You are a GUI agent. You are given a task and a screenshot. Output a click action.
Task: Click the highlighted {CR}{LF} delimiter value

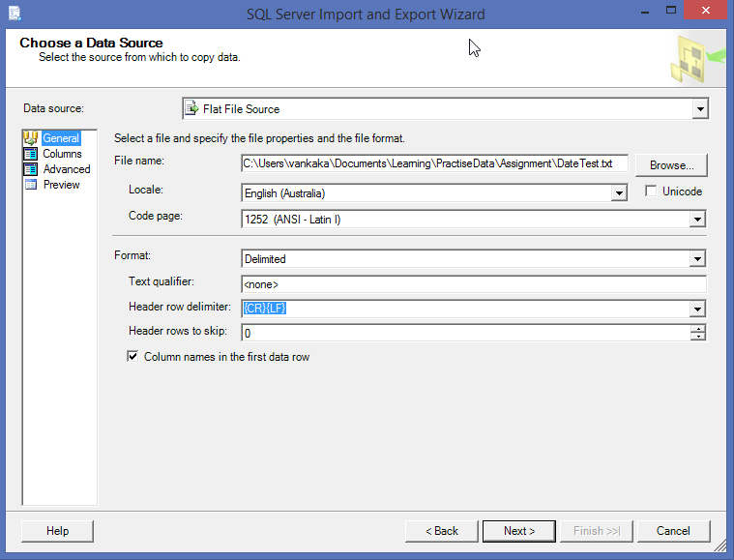click(264, 309)
